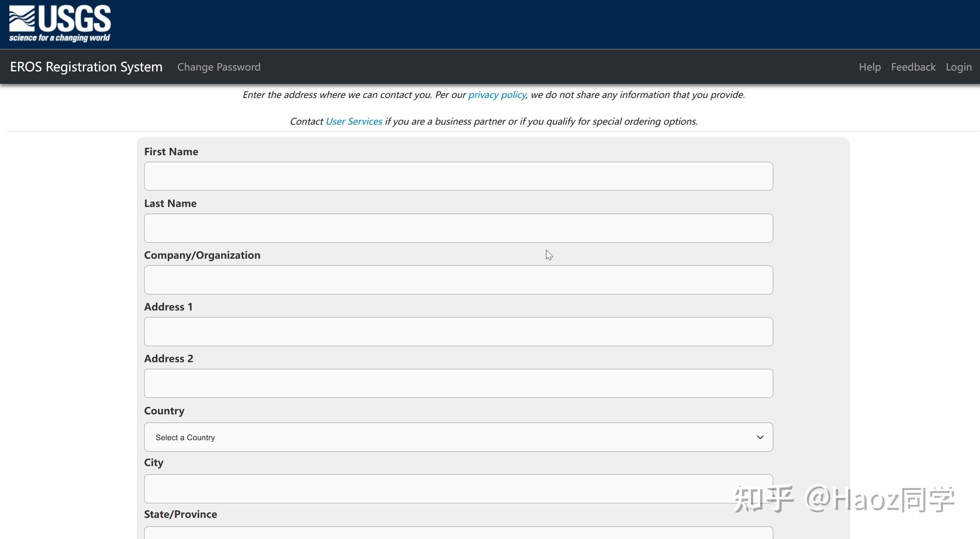Click the State/Province input field
Image resolution: width=980 pixels, height=539 pixels.
458,533
